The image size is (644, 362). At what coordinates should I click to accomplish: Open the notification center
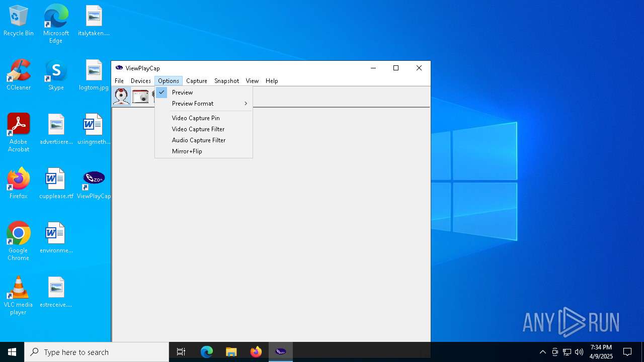627,352
